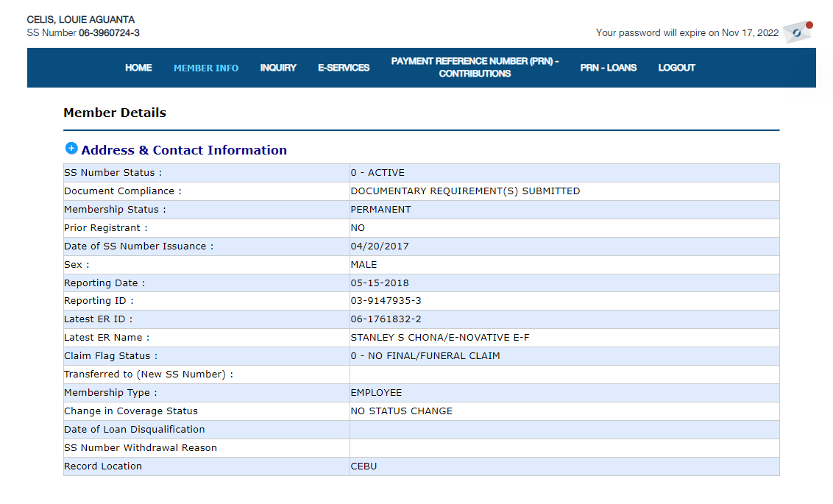Click LOGOUT to sign out
833x504 pixels.
click(x=676, y=68)
